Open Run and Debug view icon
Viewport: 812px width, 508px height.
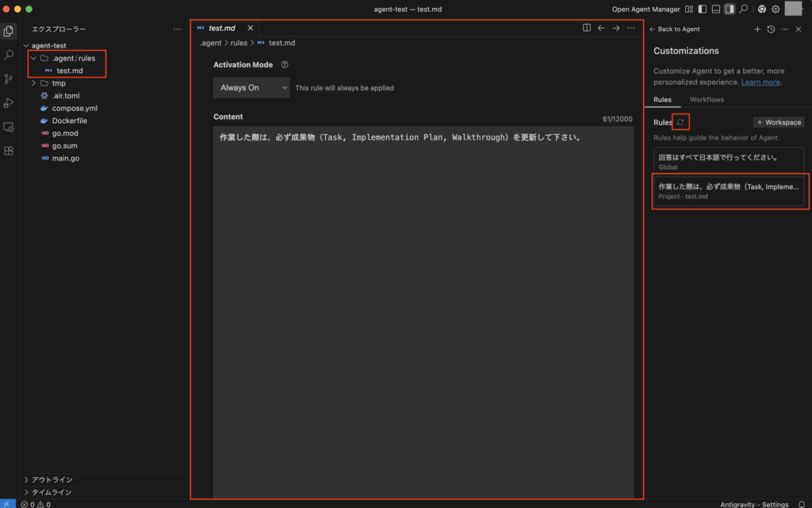pos(10,103)
